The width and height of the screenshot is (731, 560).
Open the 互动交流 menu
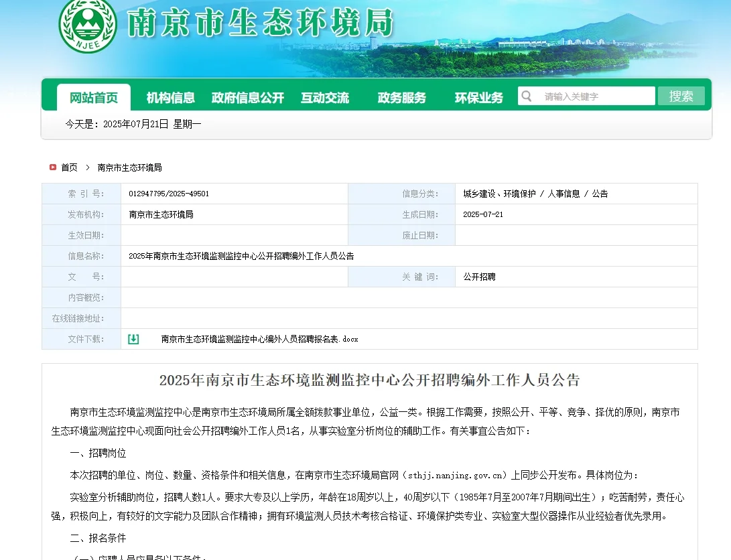point(325,97)
